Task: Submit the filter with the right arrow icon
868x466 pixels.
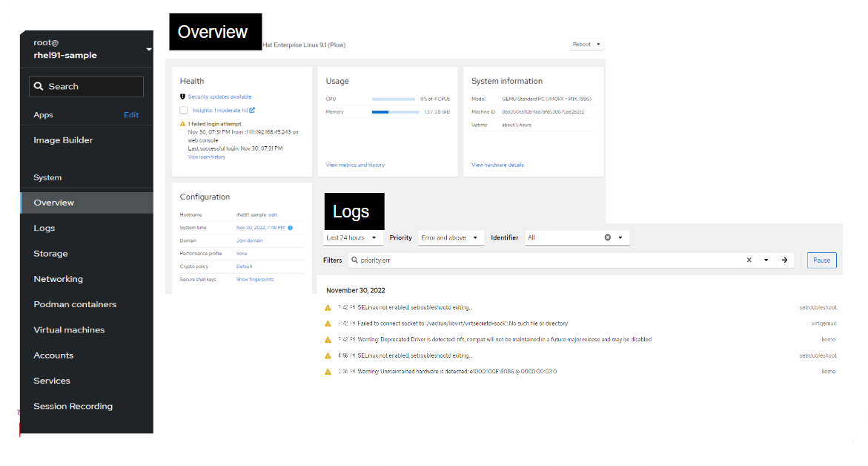Action: (x=784, y=260)
